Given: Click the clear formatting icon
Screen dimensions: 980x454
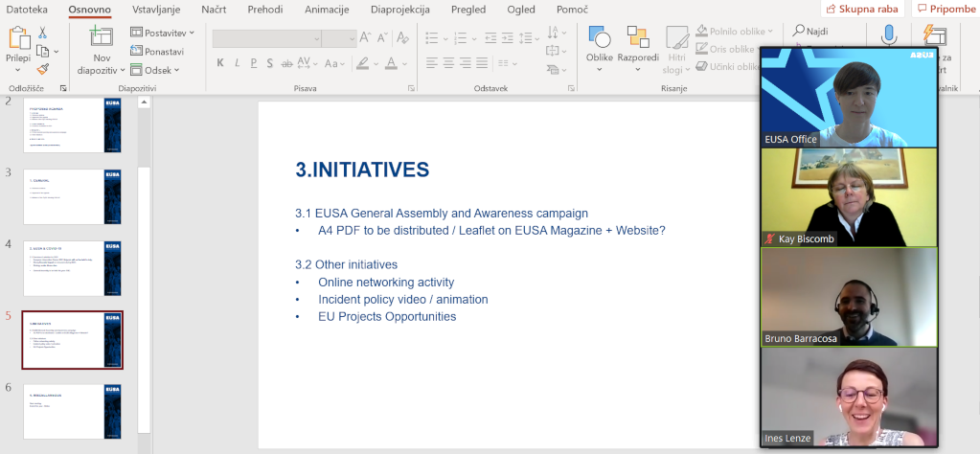Looking at the screenshot, I should point(403,39).
